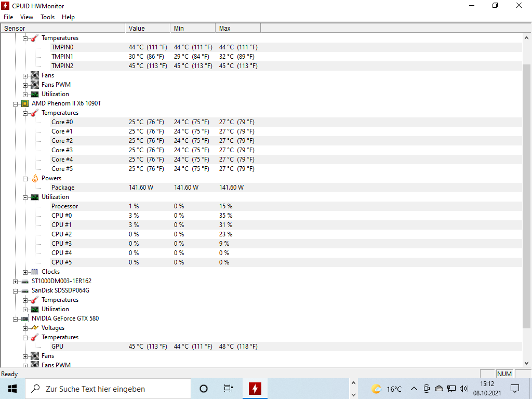Expand the Clocks node
The width and height of the screenshot is (532, 399).
pos(25,272)
